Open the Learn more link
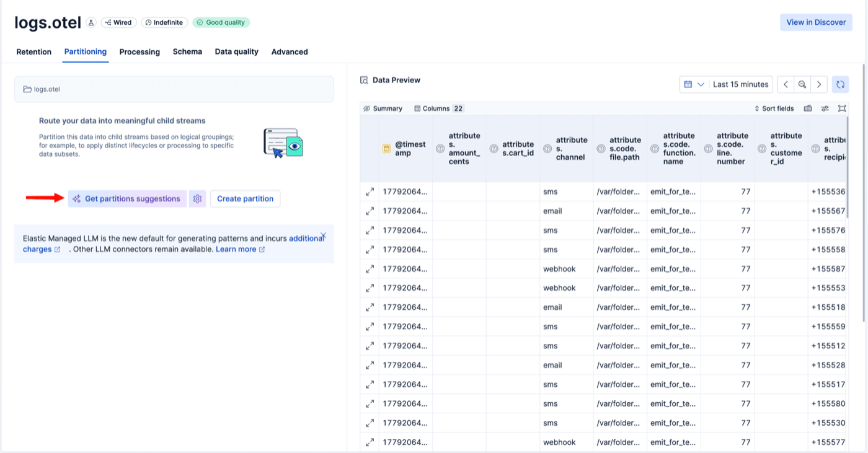 pos(240,249)
